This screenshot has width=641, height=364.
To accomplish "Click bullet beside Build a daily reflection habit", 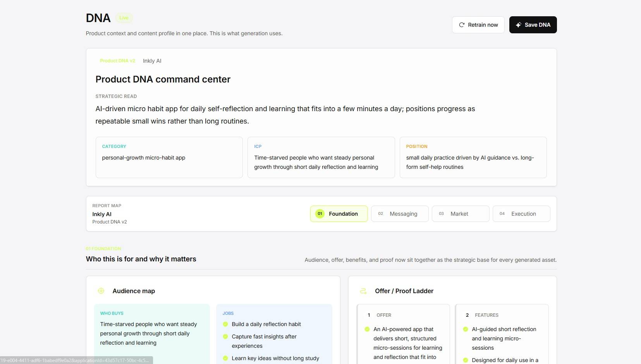I will click(225, 324).
